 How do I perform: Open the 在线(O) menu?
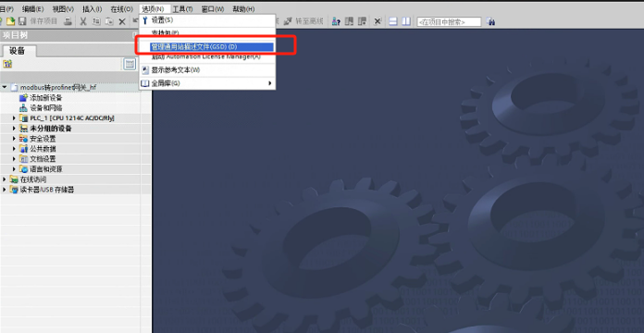click(121, 9)
